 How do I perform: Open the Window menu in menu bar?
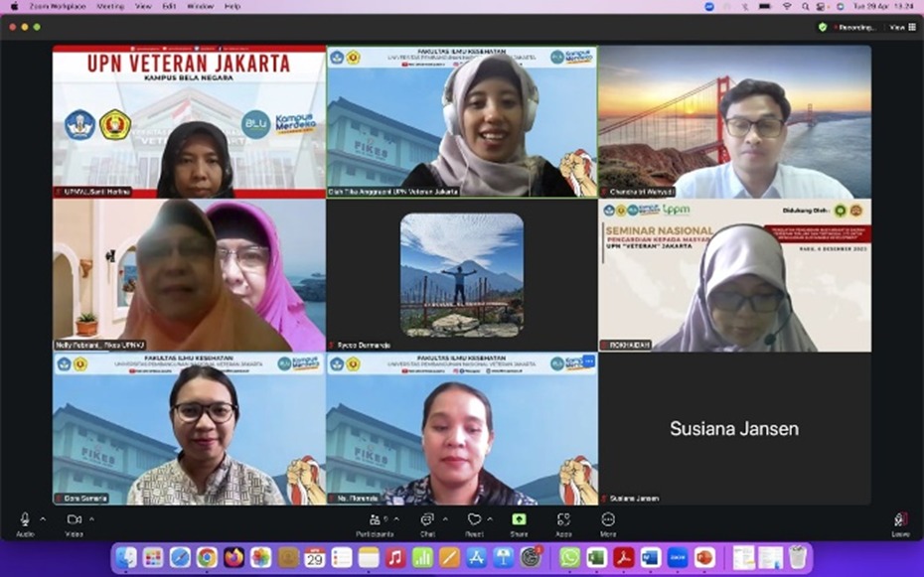pos(200,6)
